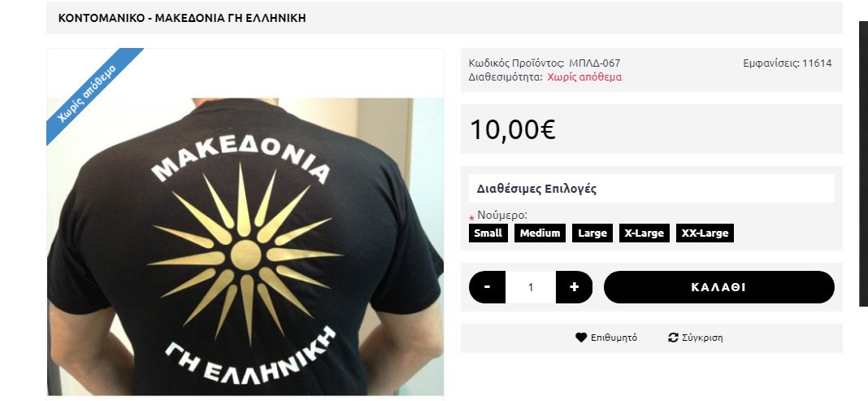Increase quantity with plus button
The image size is (868, 401).
pos(574,287)
